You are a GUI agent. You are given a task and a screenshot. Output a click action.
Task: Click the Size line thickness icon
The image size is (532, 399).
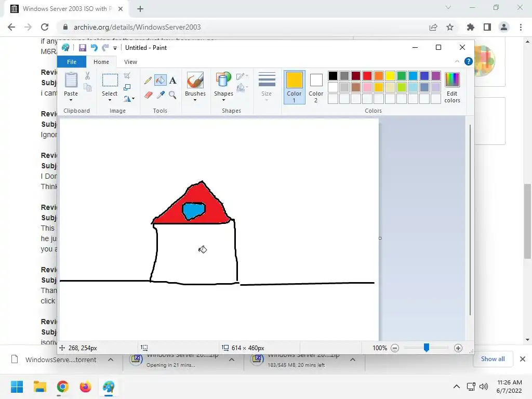(x=267, y=79)
